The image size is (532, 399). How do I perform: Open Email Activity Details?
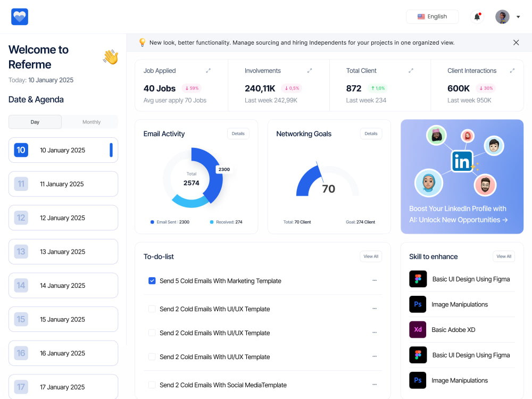pos(238,134)
